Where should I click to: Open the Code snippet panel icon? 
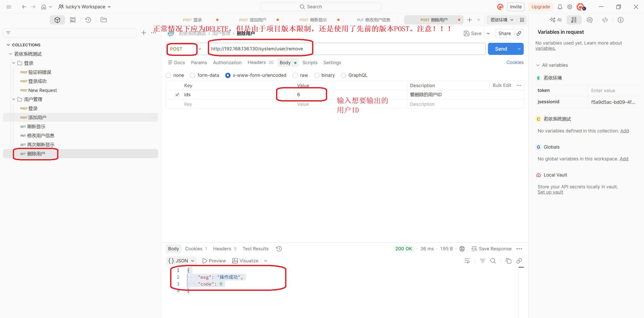(x=605, y=20)
